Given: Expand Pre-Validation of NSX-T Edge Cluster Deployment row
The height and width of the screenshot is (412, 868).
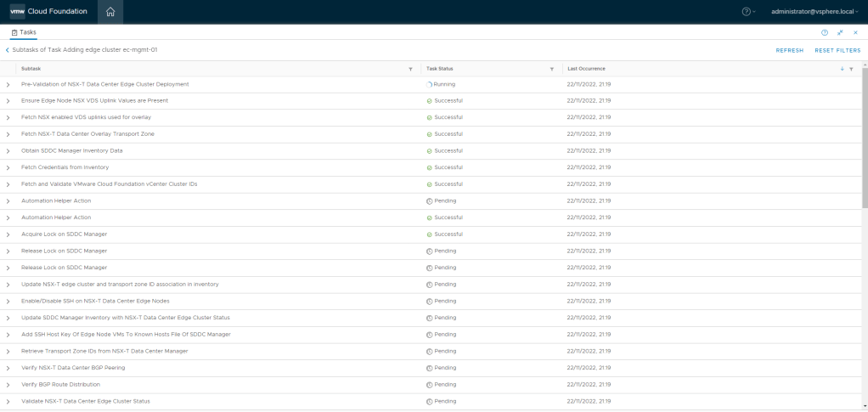Looking at the screenshot, I should (8, 85).
